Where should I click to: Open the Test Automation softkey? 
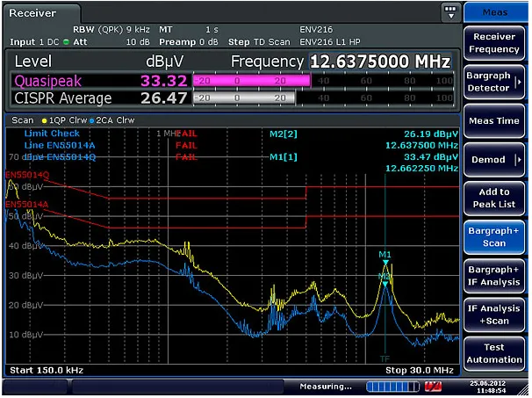(x=494, y=353)
